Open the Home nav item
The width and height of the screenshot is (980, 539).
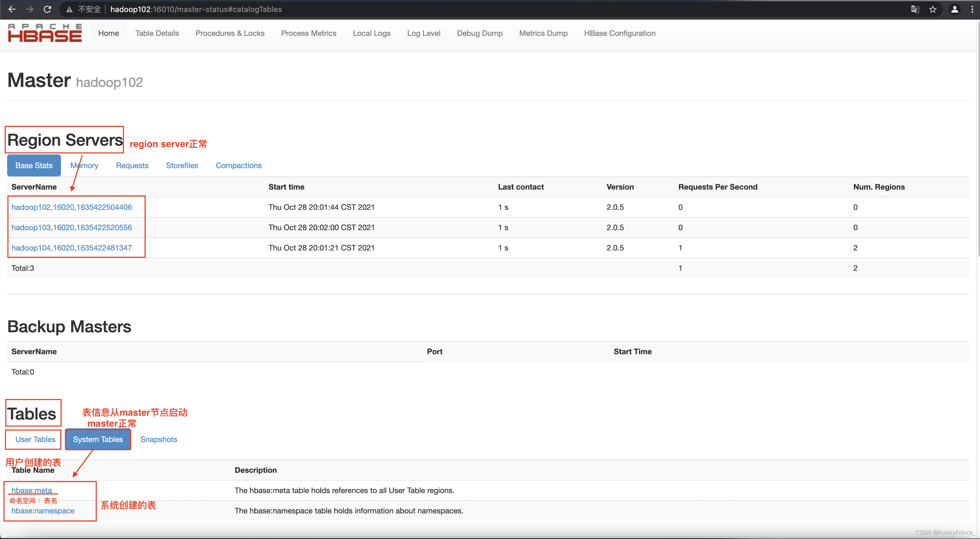pyautogui.click(x=108, y=34)
